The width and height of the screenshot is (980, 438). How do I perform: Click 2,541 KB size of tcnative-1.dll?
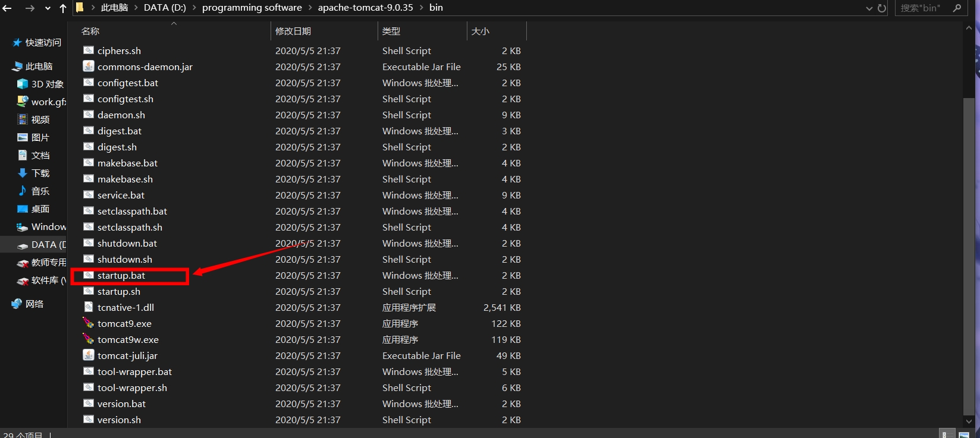[502, 307]
